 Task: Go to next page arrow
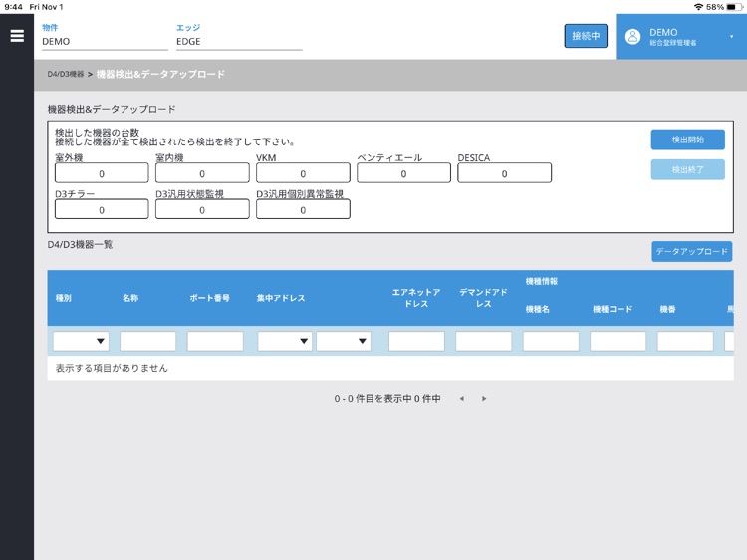484,399
